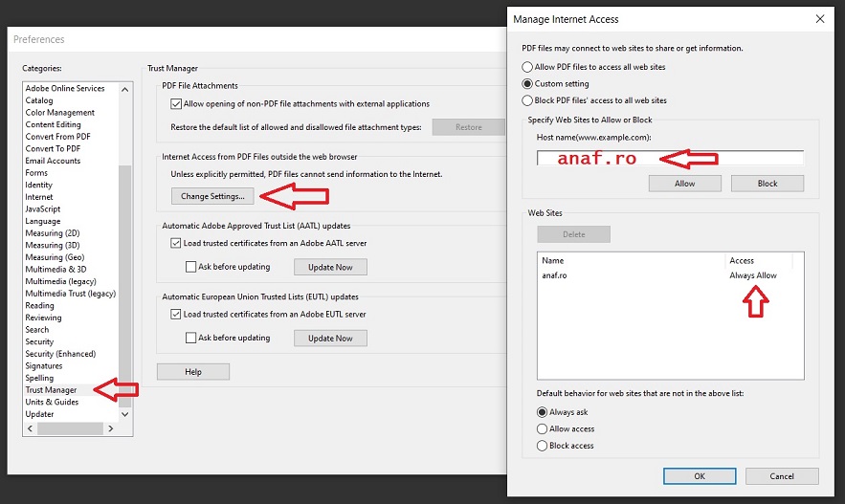Select the Multimedia & 3D category

56,270
